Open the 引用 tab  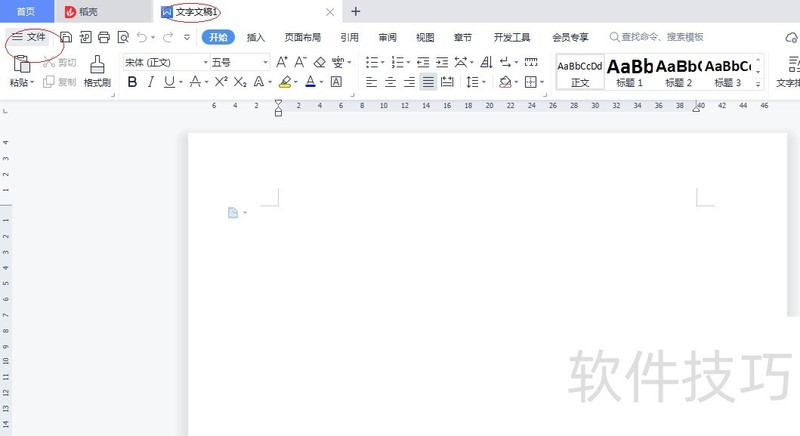[x=349, y=37]
